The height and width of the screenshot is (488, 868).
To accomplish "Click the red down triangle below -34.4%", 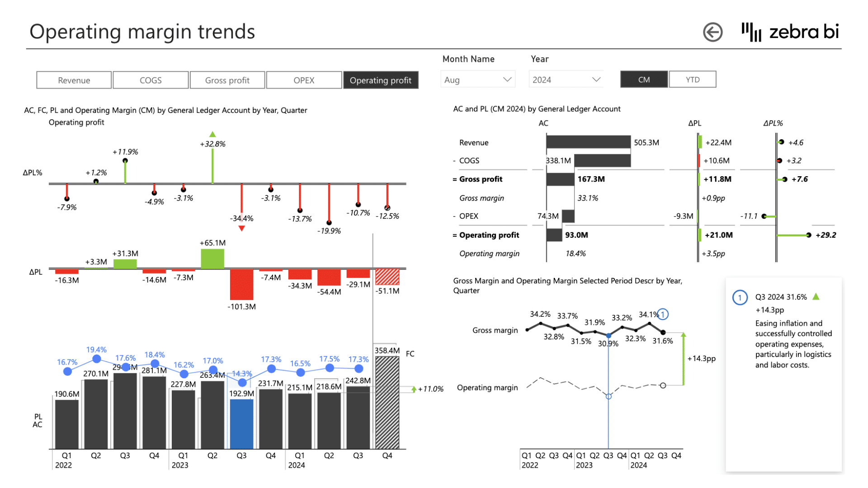I will click(x=242, y=229).
